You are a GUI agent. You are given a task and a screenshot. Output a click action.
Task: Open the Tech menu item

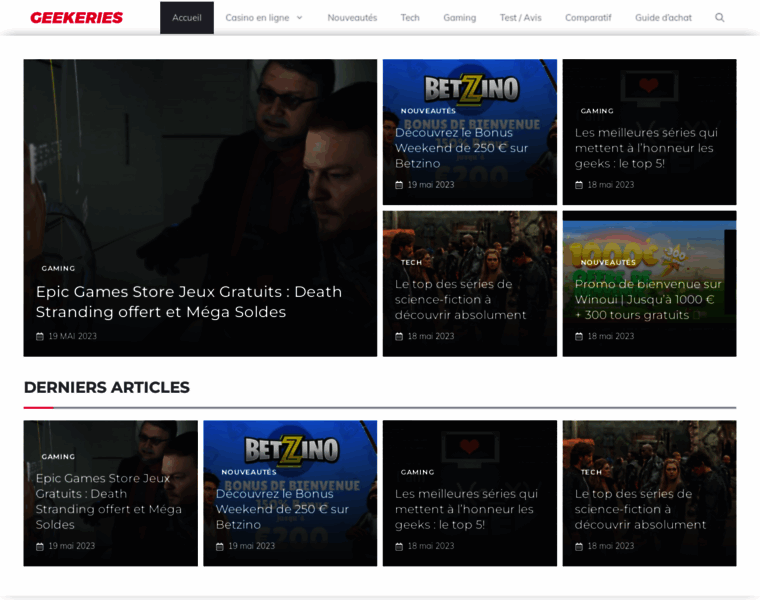[410, 18]
